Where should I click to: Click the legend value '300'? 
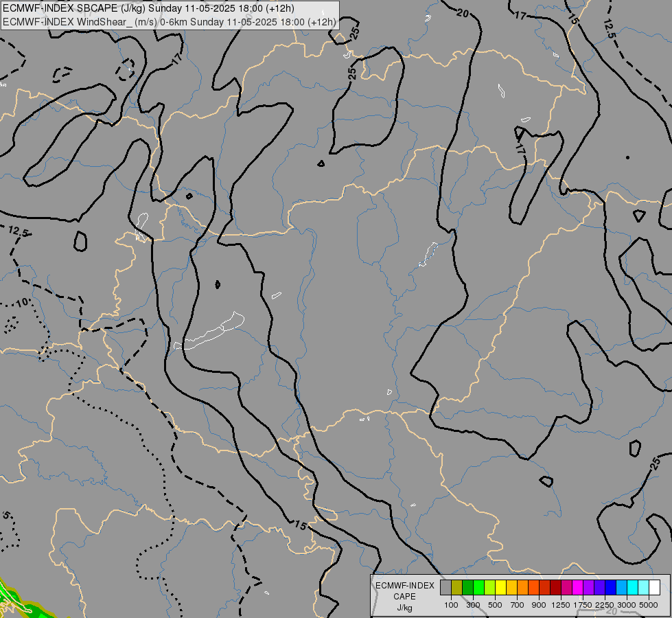pos(473,605)
